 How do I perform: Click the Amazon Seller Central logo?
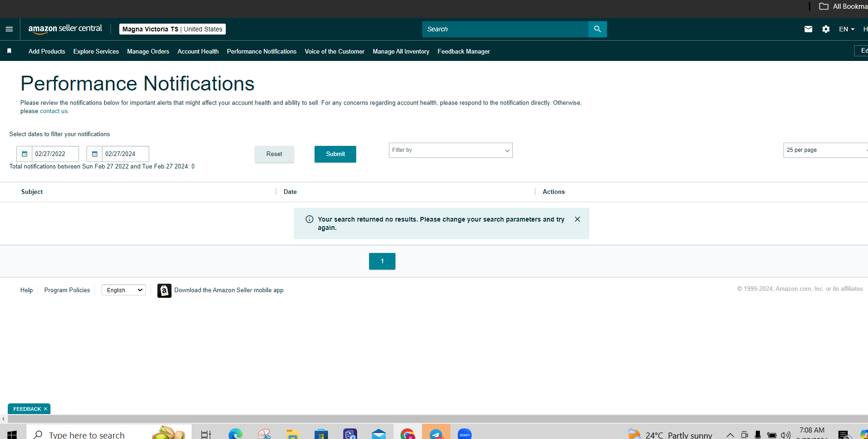(x=65, y=29)
